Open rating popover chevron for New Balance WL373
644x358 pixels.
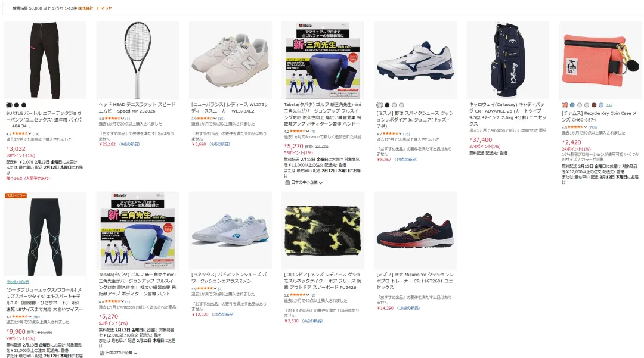[x=215, y=119]
